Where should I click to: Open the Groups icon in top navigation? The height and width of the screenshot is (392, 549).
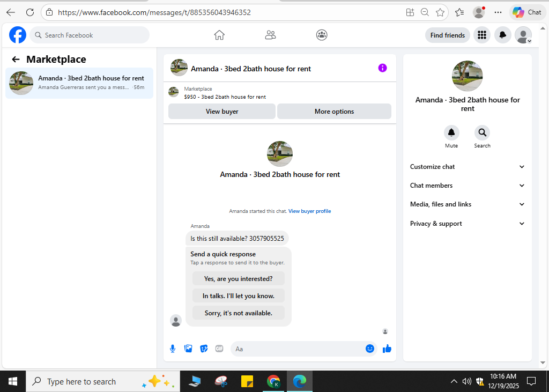pos(322,35)
